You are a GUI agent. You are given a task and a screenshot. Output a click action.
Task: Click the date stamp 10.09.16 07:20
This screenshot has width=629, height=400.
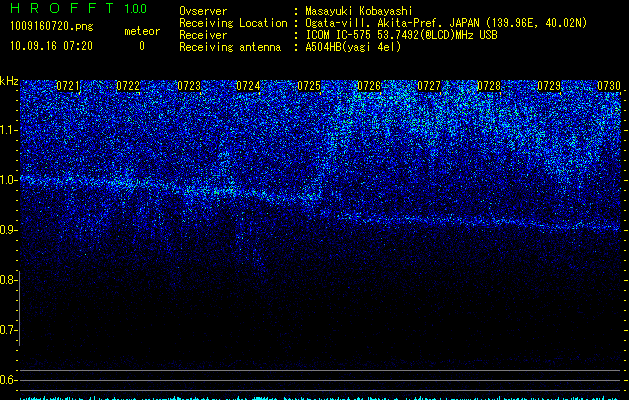[x=51, y=46]
